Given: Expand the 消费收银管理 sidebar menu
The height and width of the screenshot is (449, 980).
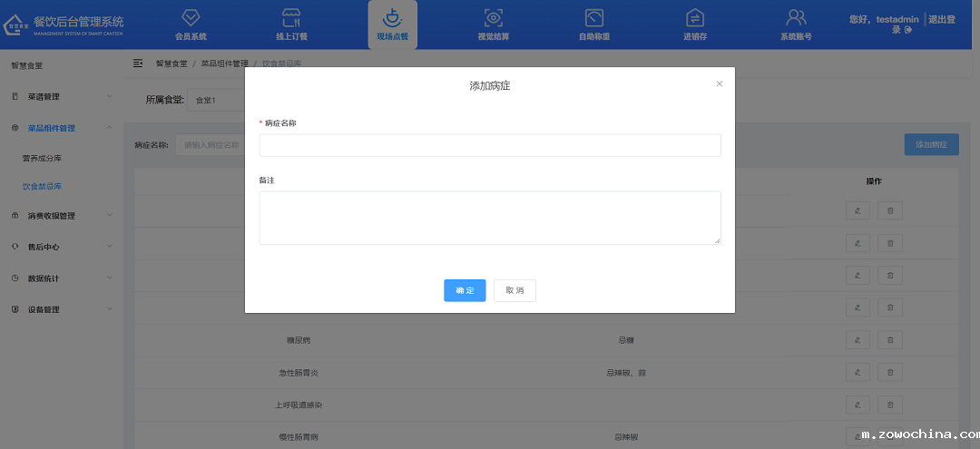Looking at the screenshot, I should [62, 216].
